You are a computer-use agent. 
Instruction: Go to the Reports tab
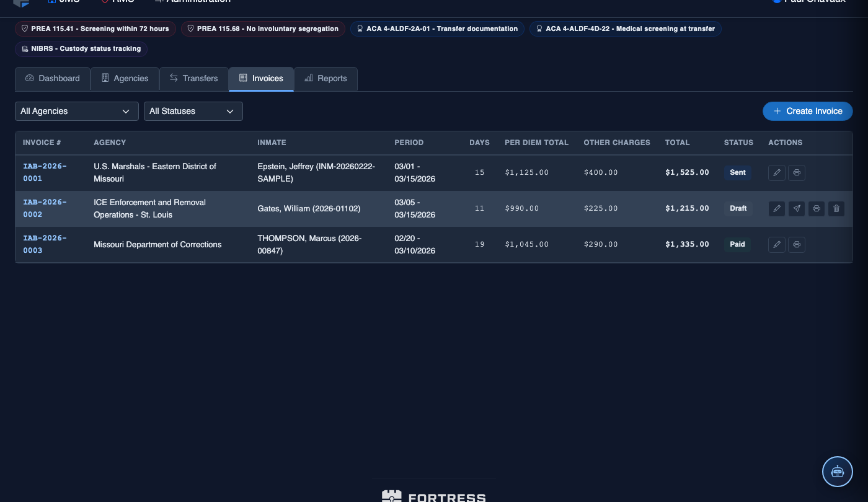click(x=325, y=79)
